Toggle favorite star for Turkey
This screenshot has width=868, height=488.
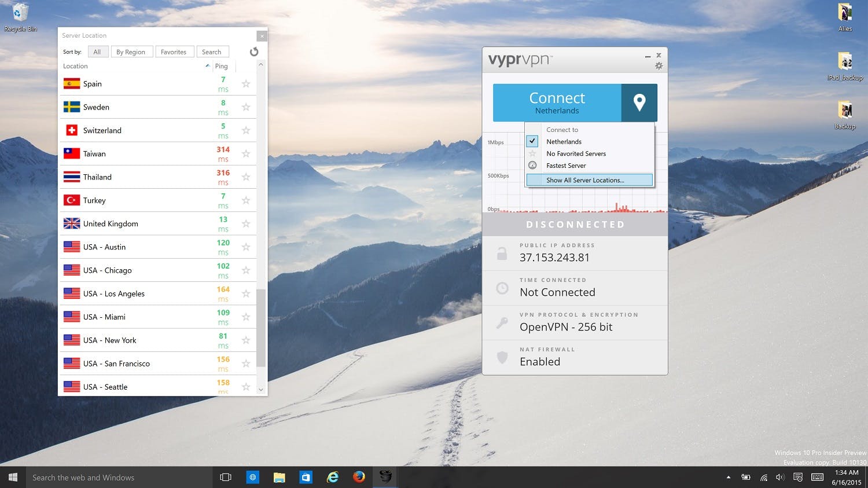246,200
